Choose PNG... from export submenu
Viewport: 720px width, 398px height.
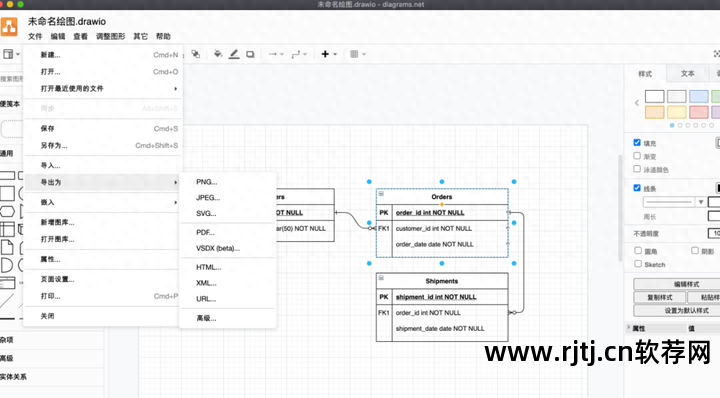(228, 182)
